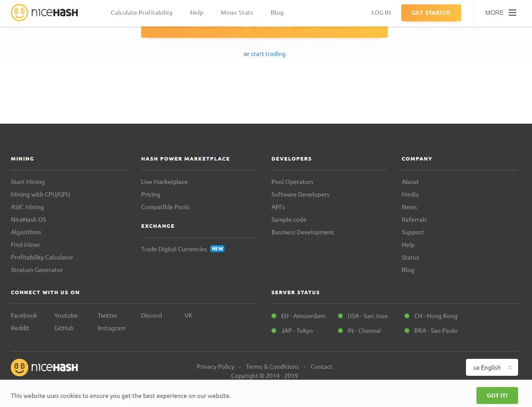Select Profitability Calculator in Mining section
Viewport: 532px width, 407px height.
[42, 257]
